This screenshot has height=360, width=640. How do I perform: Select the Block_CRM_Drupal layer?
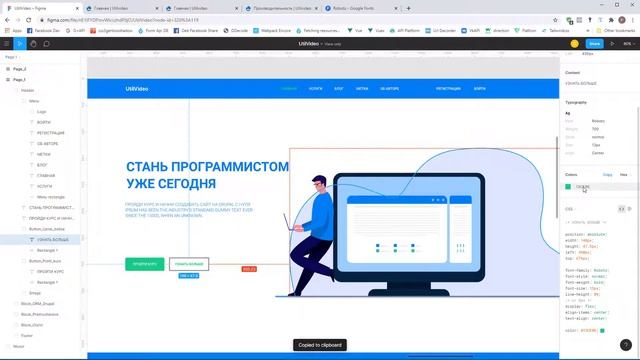point(38,304)
